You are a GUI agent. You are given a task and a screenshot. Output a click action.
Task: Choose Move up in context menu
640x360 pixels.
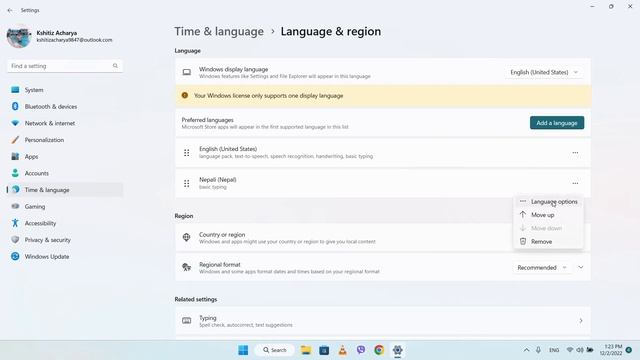pos(548,215)
